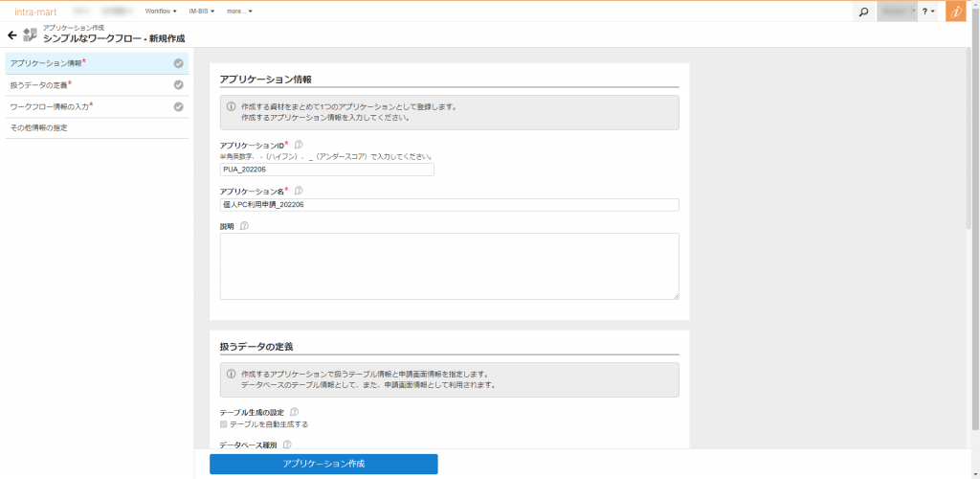Click the application creation puzzle icon
Screen dimensions: 980x479
click(30, 35)
